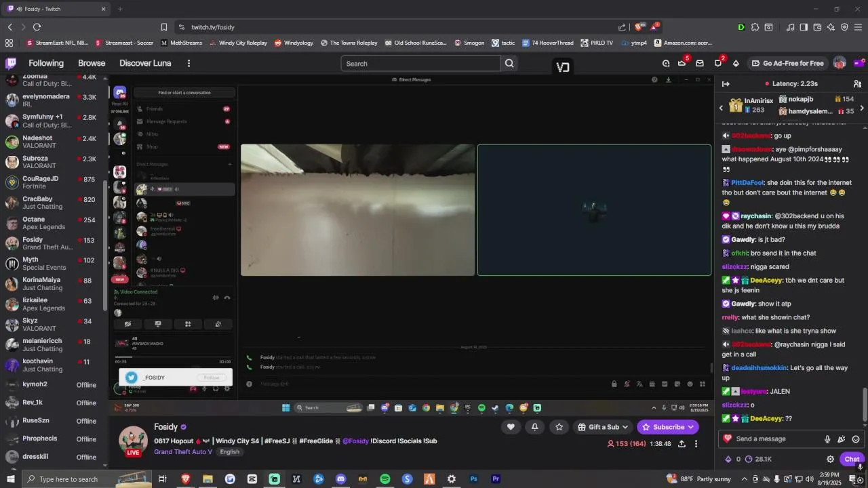Open the Brave wallet icon

click(817, 27)
